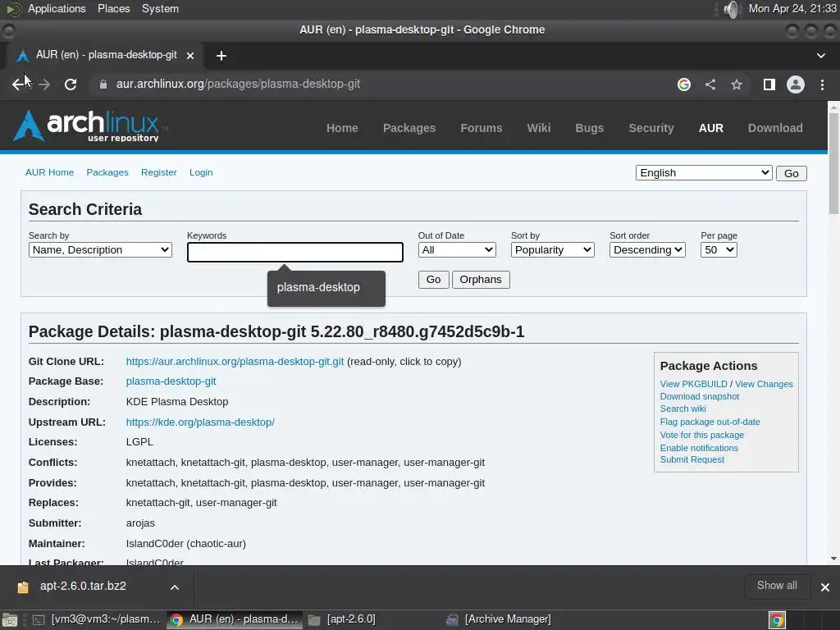Screen dimensions: 840x630
Task: Focus the Keywords input field
Action: pos(295,253)
